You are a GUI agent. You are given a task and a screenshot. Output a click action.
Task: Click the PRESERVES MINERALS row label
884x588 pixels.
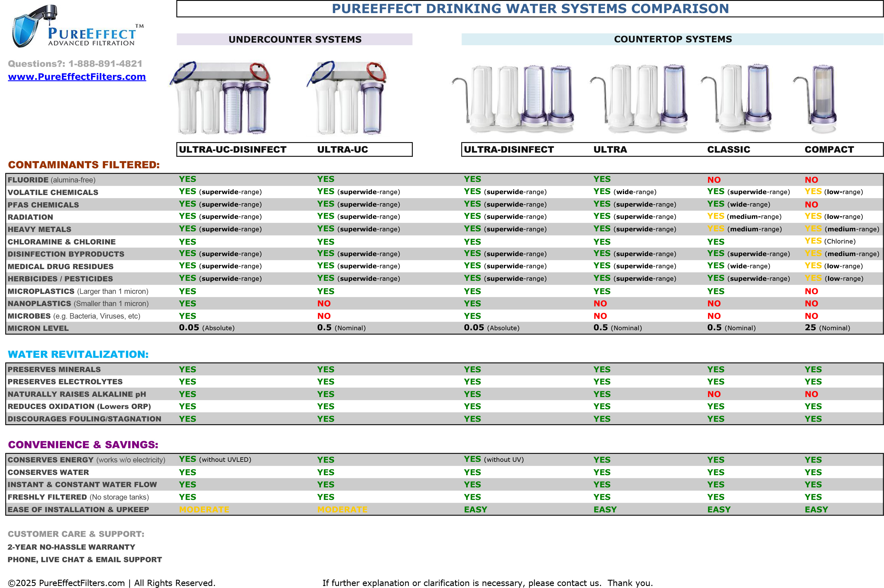tap(54, 370)
